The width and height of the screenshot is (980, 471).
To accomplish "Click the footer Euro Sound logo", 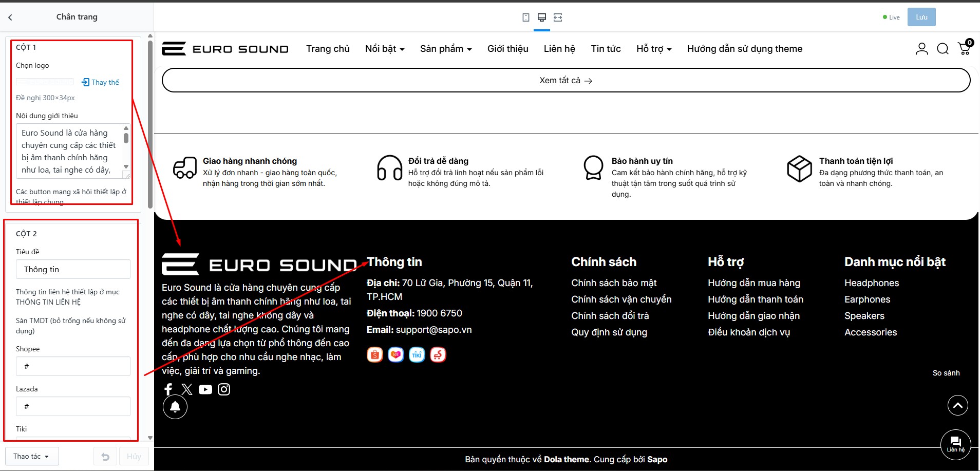I will pyautogui.click(x=259, y=265).
